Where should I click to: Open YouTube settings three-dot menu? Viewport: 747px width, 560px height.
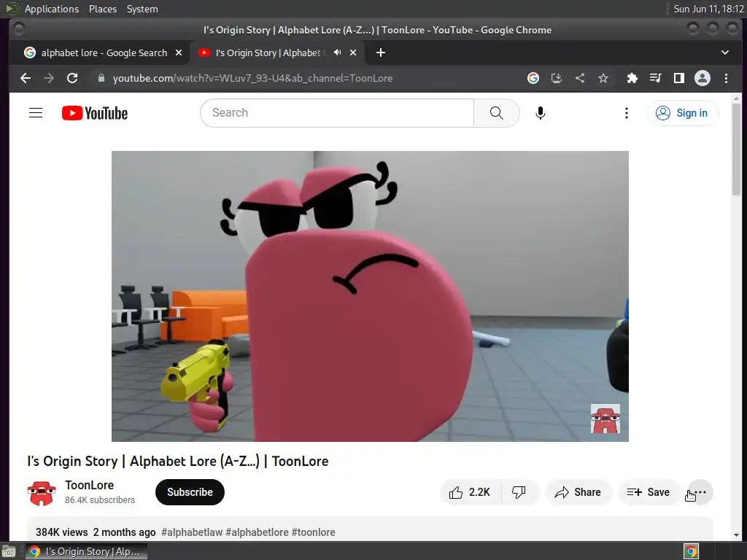[x=627, y=113]
